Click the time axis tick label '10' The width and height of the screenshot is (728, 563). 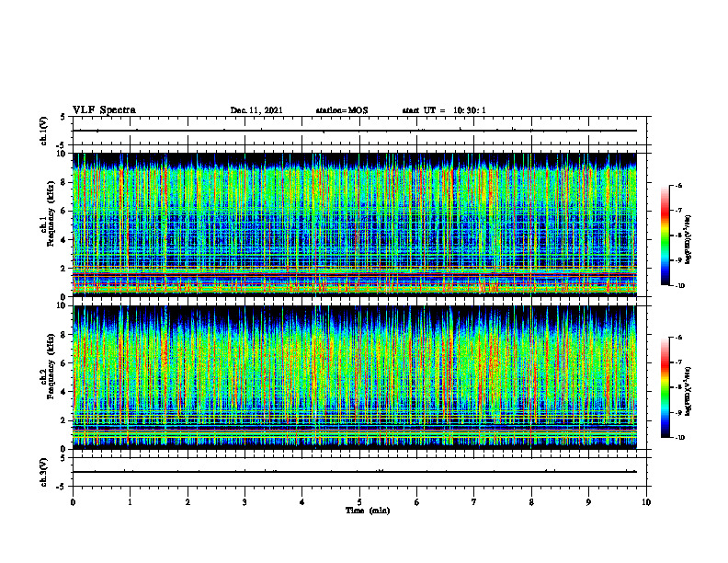click(646, 502)
